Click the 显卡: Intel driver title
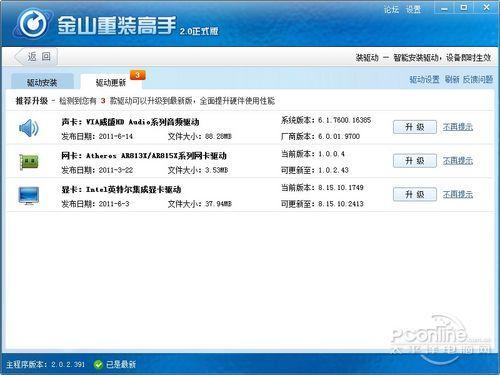500x375 pixels. click(x=121, y=190)
